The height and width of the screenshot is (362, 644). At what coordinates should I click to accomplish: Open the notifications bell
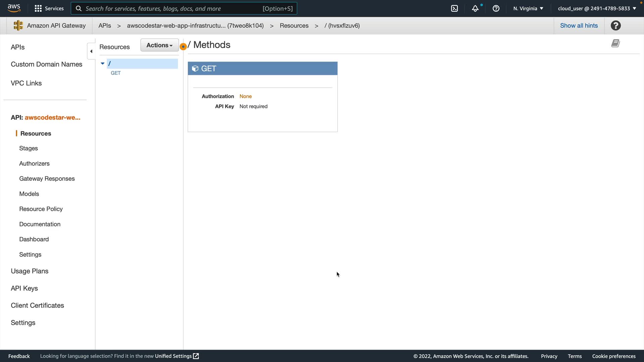click(x=475, y=8)
